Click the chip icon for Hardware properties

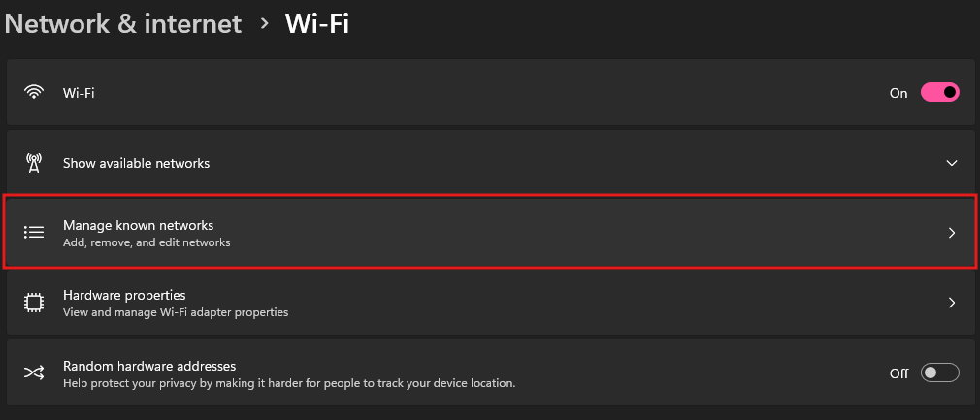[34, 303]
